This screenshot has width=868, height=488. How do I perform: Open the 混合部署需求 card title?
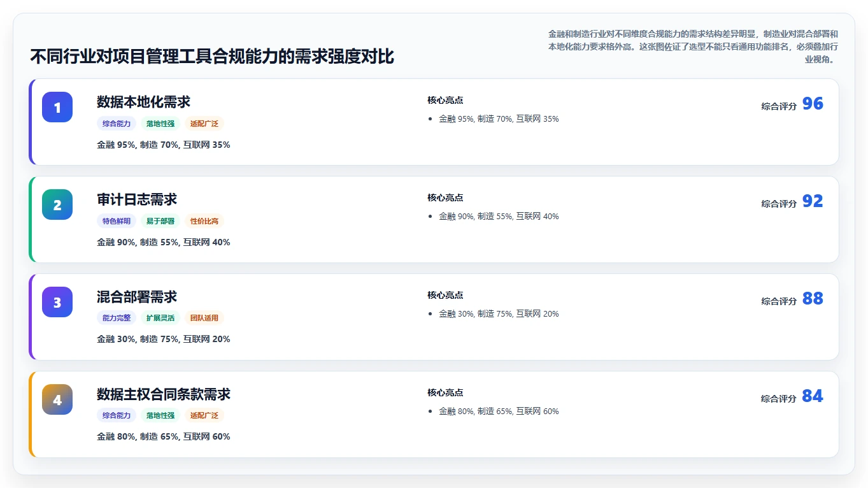[137, 297]
